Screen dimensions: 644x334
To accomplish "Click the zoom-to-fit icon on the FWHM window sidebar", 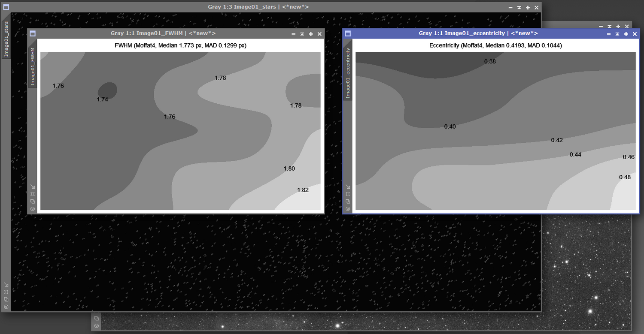I will coord(32,187).
